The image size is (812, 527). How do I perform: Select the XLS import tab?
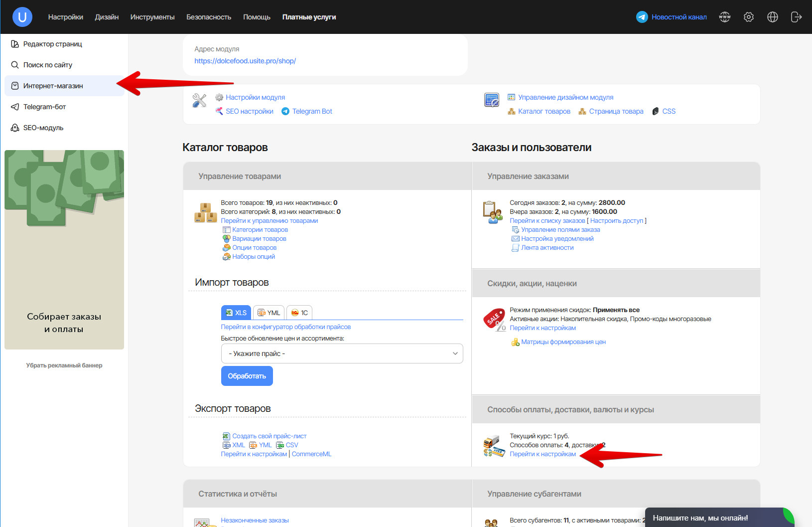[236, 313]
